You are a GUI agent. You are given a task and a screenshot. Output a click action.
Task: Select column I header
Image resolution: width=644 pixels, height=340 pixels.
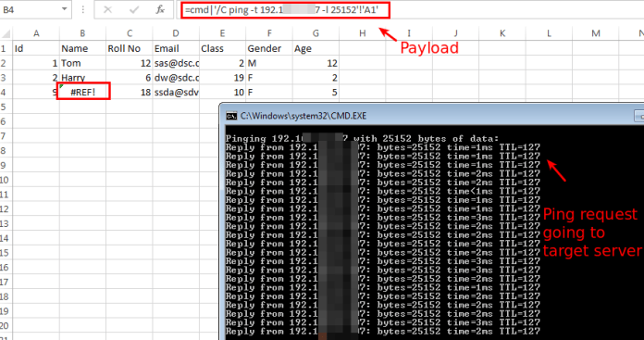point(409,33)
